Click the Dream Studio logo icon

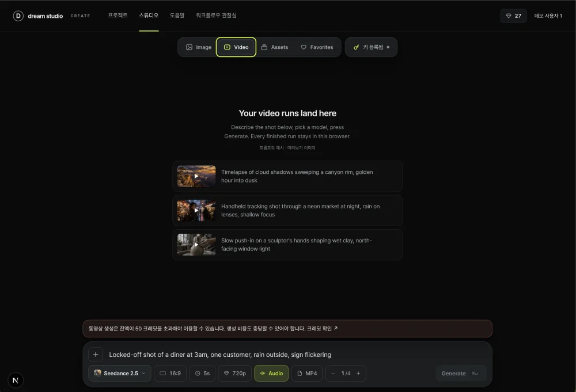[18, 16]
